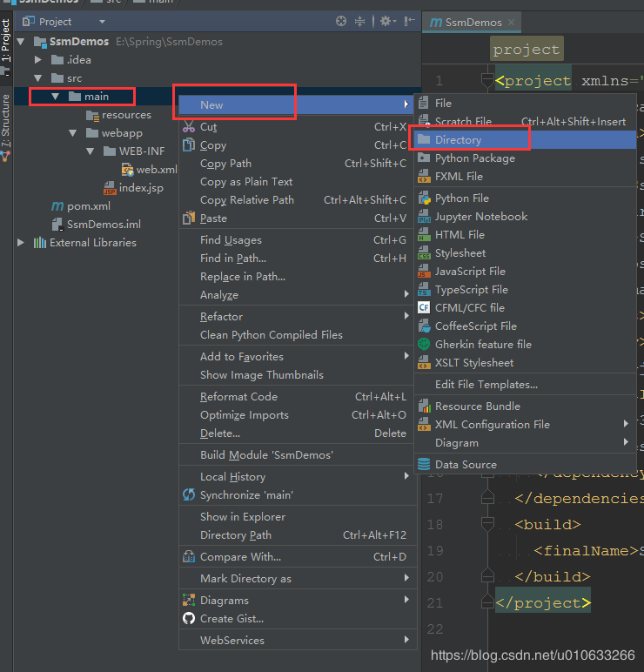Screen dimensions: 644x672
Task: Toggle fold marker at line 21 closing project
Action: [487, 602]
